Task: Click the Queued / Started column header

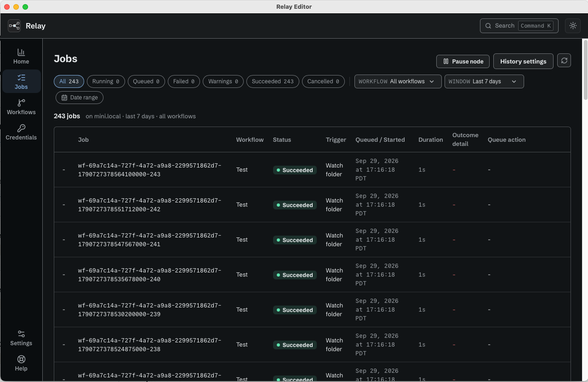Action: (380, 139)
